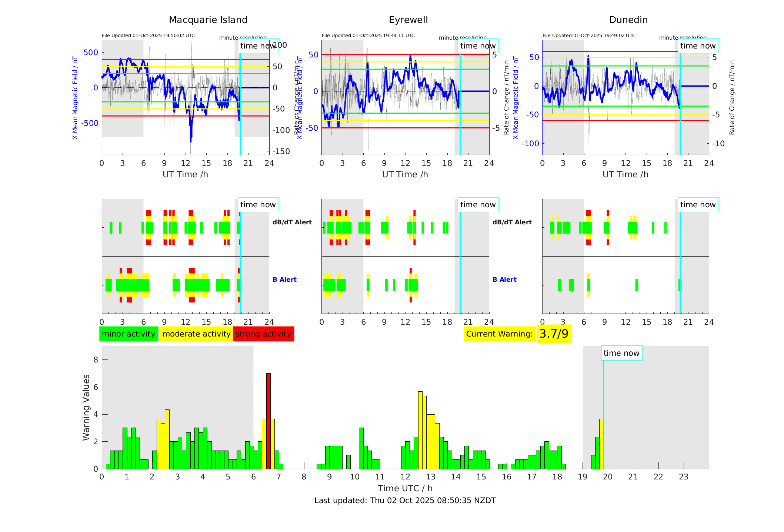The width and height of the screenshot is (784, 532).
Task: Click the green minor activity legend box
Action: click(129, 334)
